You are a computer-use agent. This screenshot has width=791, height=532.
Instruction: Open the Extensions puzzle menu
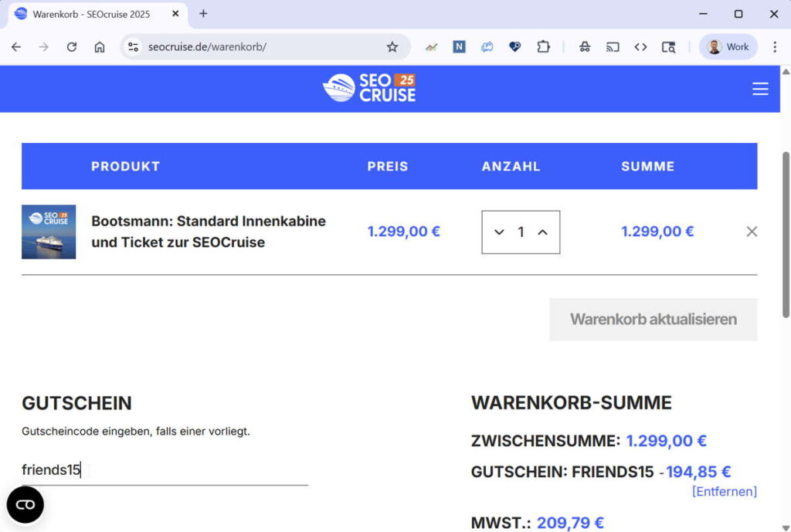click(543, 47)
